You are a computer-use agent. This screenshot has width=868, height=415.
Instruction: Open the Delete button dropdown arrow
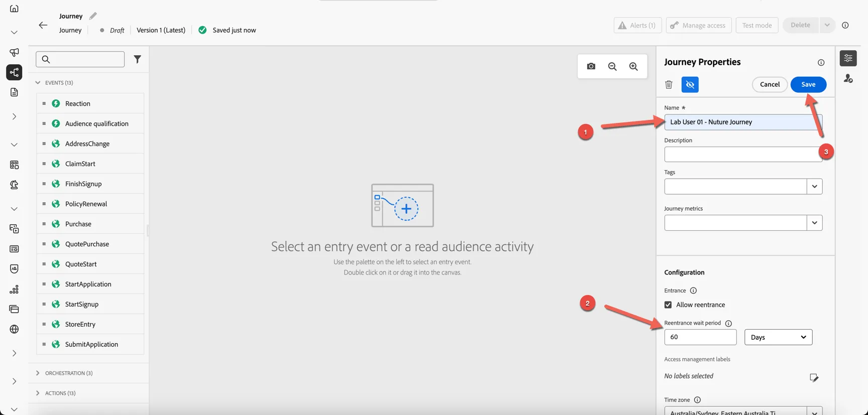[827, 25]
